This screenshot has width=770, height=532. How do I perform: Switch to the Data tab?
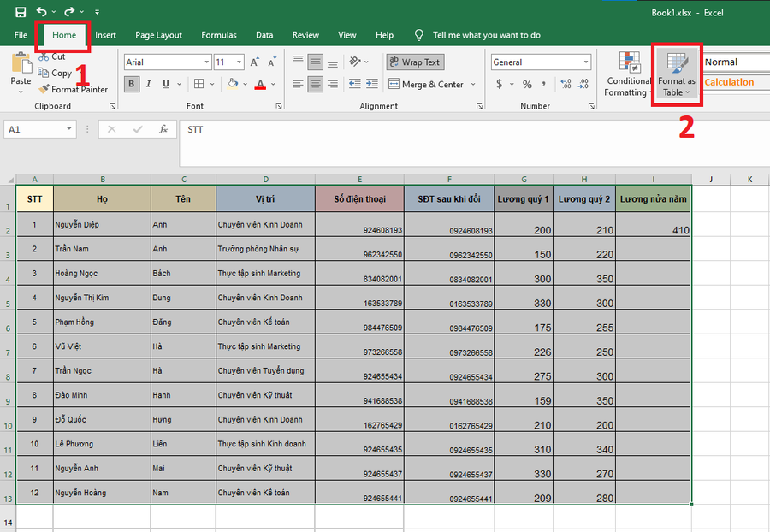pyautogui.click(x=264, y=35)
